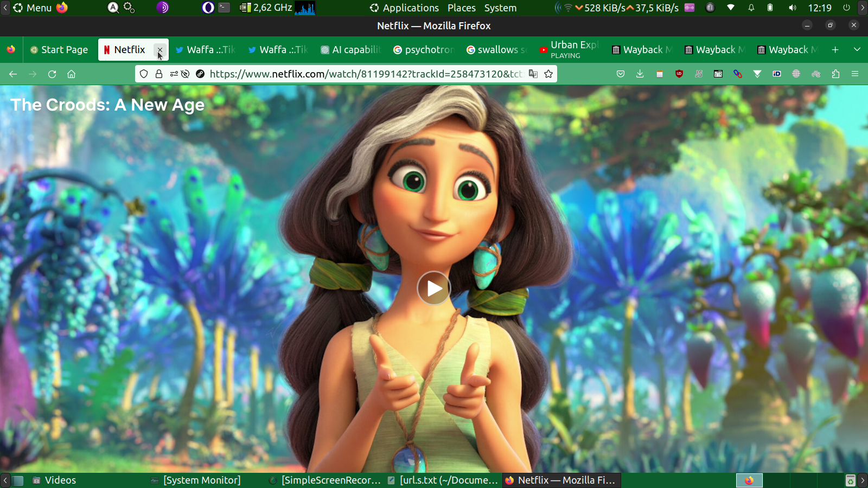The image size is (868, 488).
Task: Save the page to Pocket
Action: (x=621, y=74)
